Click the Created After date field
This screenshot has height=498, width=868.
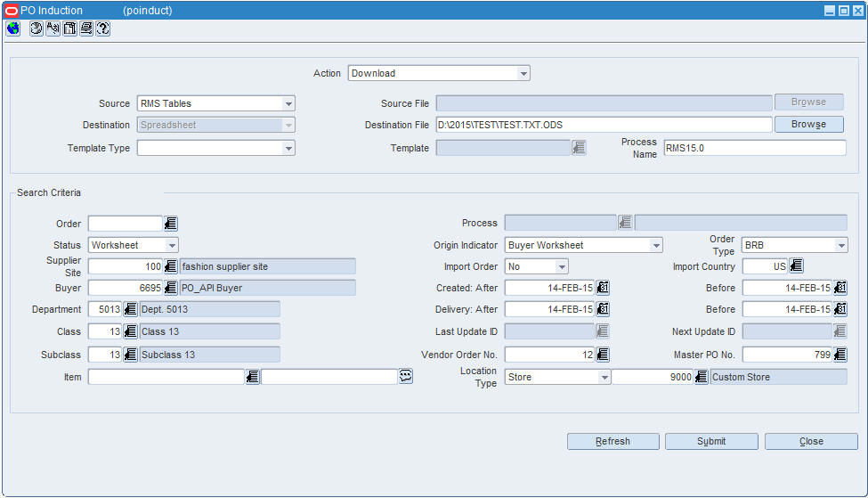coord(549,288)
